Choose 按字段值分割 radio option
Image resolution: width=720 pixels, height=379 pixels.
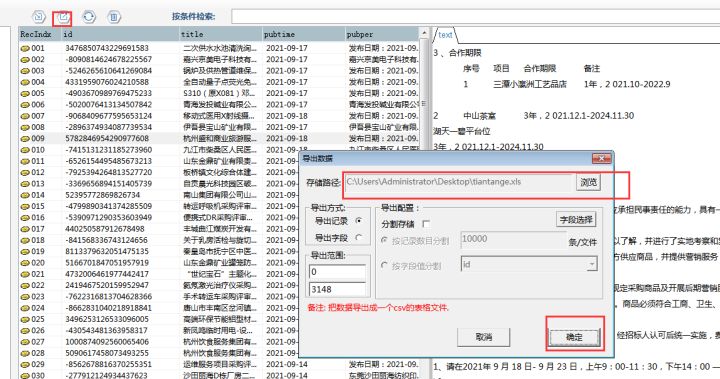384,265
